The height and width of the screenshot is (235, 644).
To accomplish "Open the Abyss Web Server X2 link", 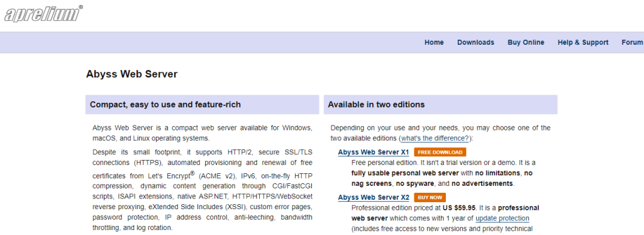I will point(374,198).
